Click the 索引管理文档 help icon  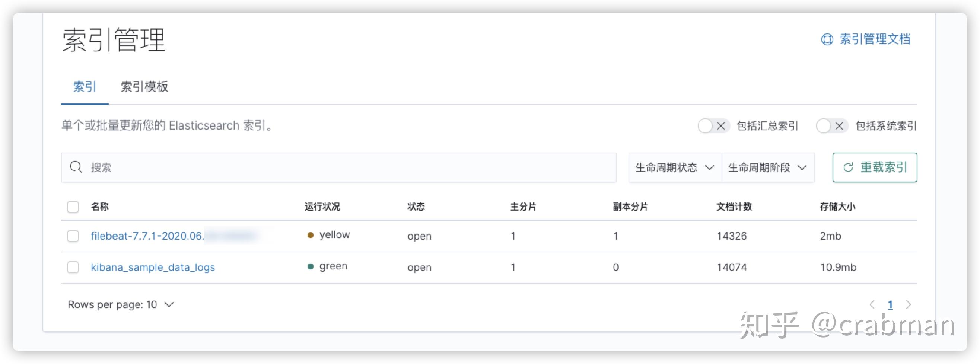click(x=827, y=39)
